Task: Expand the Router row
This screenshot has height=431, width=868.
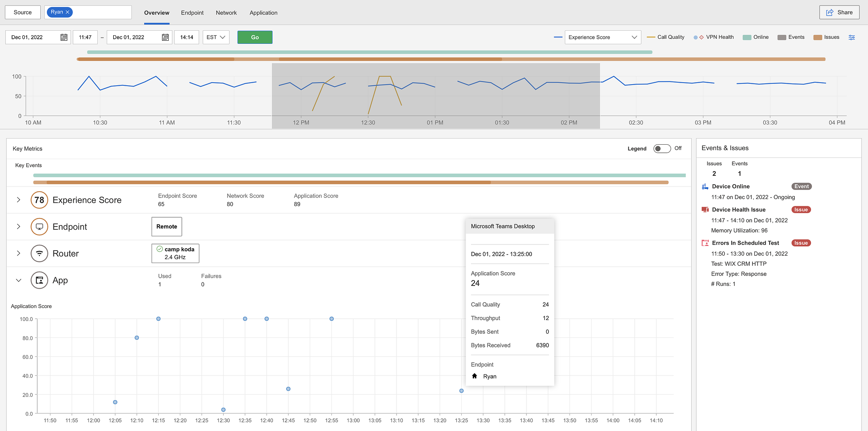Action: point(18,253)
